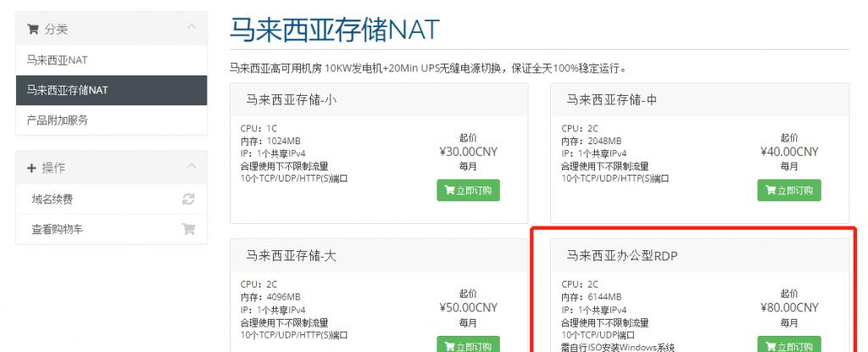Click the 内存：2048MB spec line
Viewport: 868px width, 352px height.
pos(592,141)
